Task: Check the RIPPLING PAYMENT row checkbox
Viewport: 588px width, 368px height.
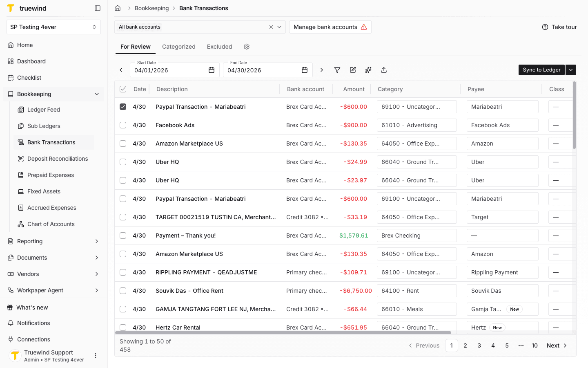Action: [123, 272]
